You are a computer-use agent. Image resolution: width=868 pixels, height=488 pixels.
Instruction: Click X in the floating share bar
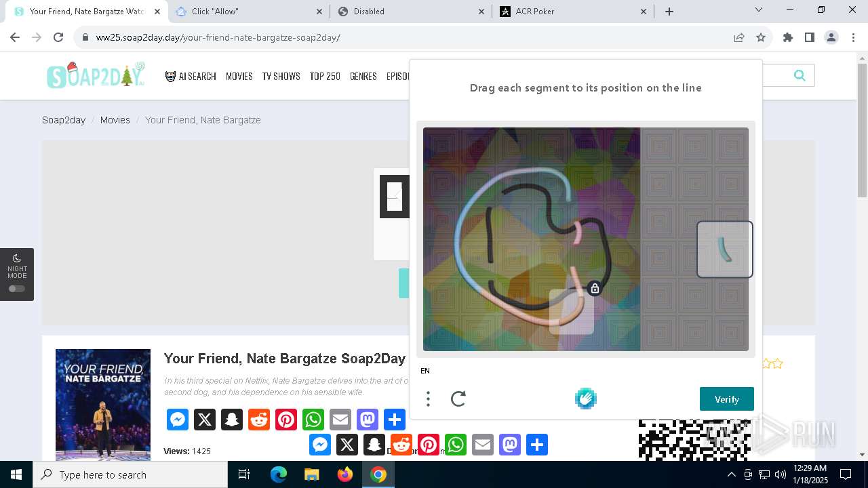[347, 445]
